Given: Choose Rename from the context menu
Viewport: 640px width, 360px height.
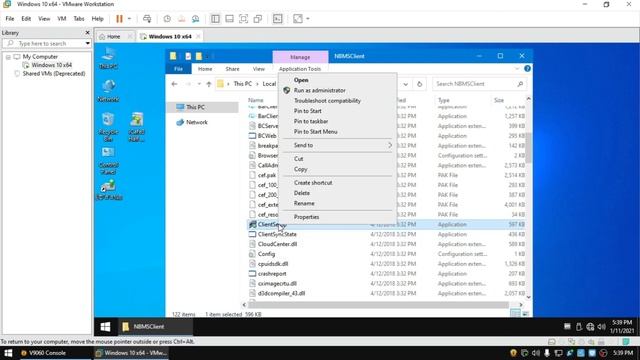Looking at the screenshot, I should 304,203.
